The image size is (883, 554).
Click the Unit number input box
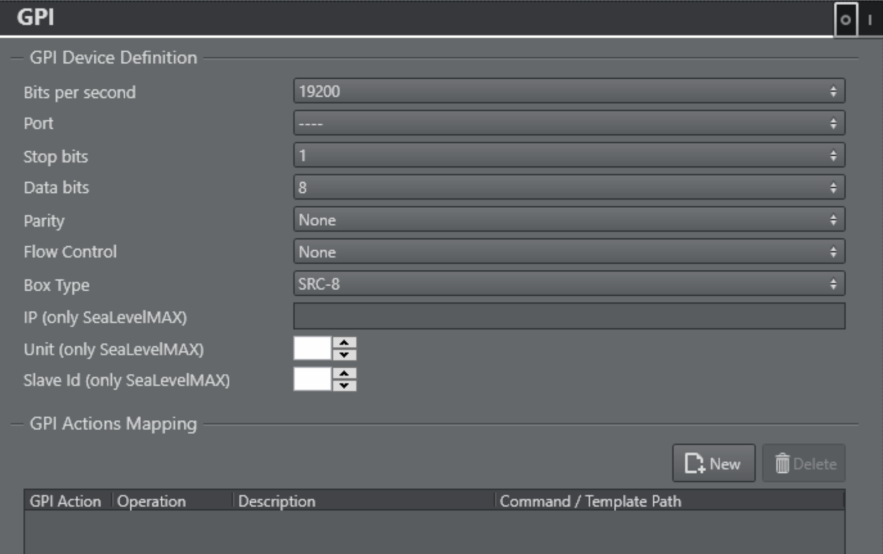point(312,349)
